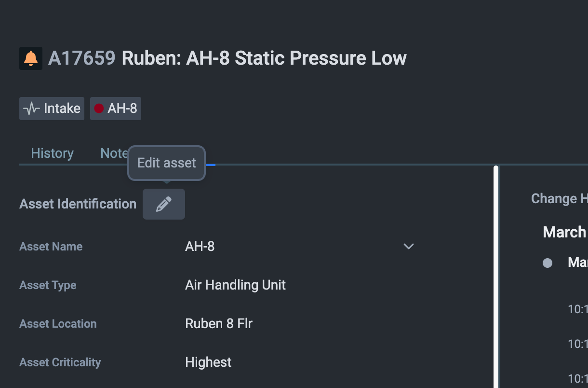Viewport: 588px width, 388px height.
Task: Open the partially hidden Notes tab
Action: 113,153
